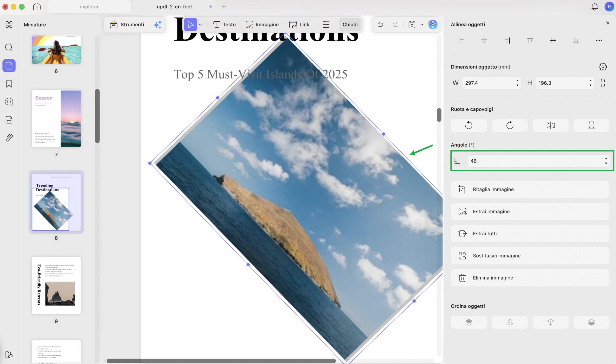
Task: Click Elimina immagine
Action: point(530,278)
